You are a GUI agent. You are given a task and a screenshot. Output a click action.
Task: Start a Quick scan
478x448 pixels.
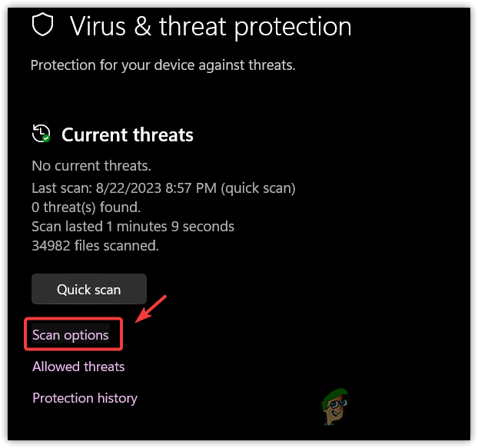tap(89, 289)
